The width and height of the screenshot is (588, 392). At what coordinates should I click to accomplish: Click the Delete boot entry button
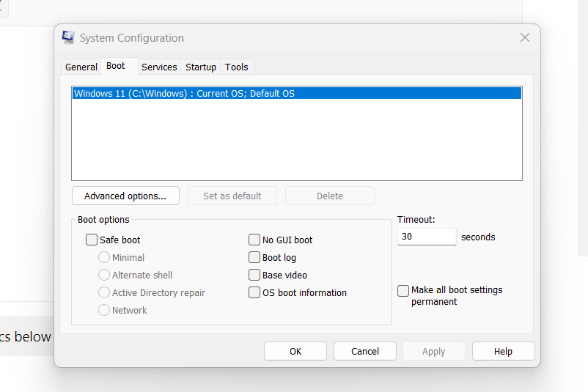pyautogui.click(x=330, y=196)
